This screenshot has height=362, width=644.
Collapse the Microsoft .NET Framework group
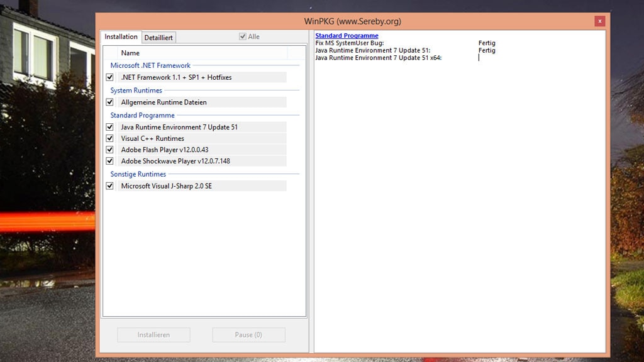click(150, 65)
